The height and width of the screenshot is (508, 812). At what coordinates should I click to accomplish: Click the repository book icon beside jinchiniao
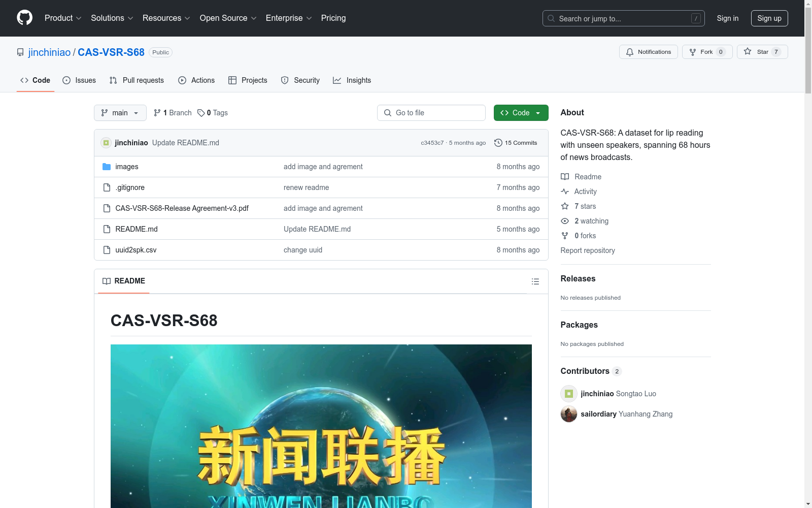[x=20, y=52]
